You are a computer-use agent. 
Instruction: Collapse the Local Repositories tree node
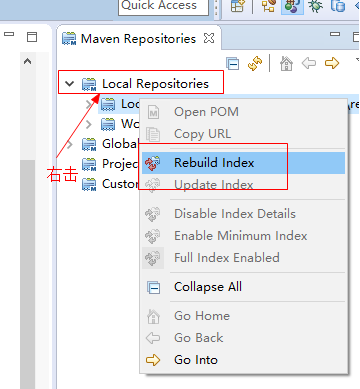pyautogui.click(x=69, y=84)
